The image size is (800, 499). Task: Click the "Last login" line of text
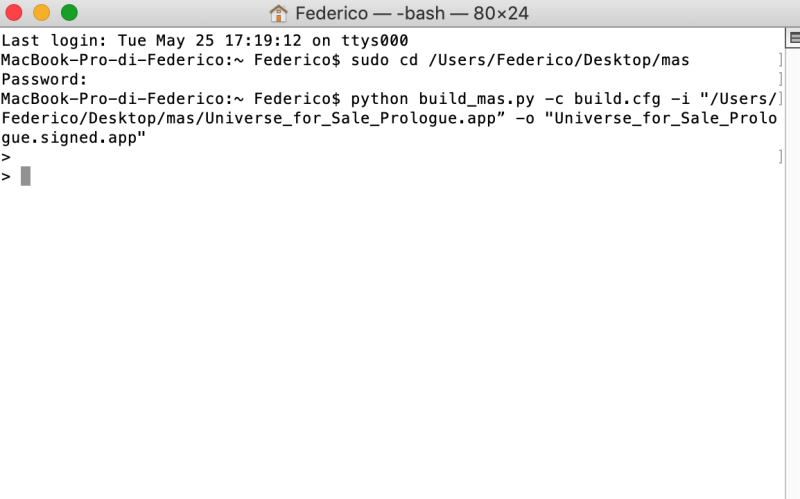click(x=205, y=40)
